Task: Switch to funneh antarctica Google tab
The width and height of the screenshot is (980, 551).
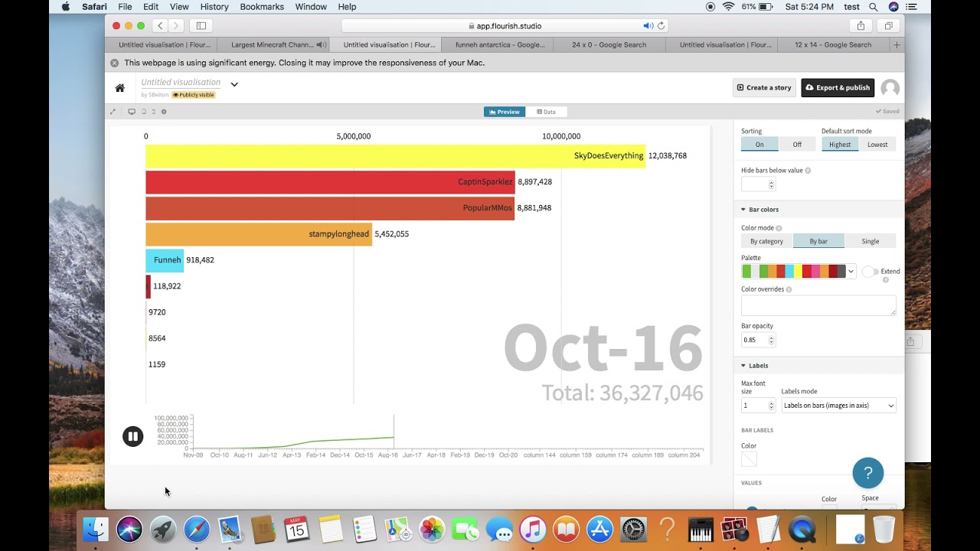Action: click(x=498, y=45)
